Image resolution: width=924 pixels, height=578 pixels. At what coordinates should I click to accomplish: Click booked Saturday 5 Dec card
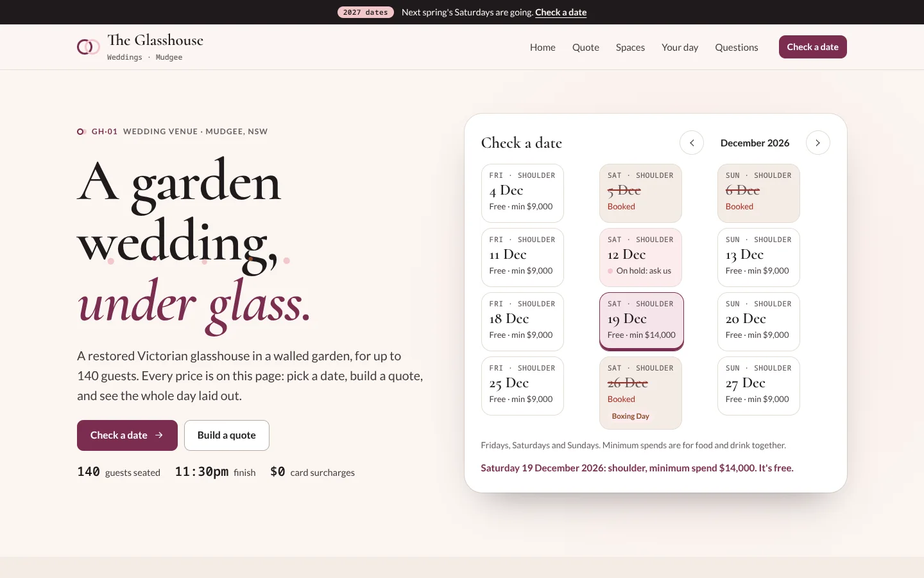pos(640,193)
